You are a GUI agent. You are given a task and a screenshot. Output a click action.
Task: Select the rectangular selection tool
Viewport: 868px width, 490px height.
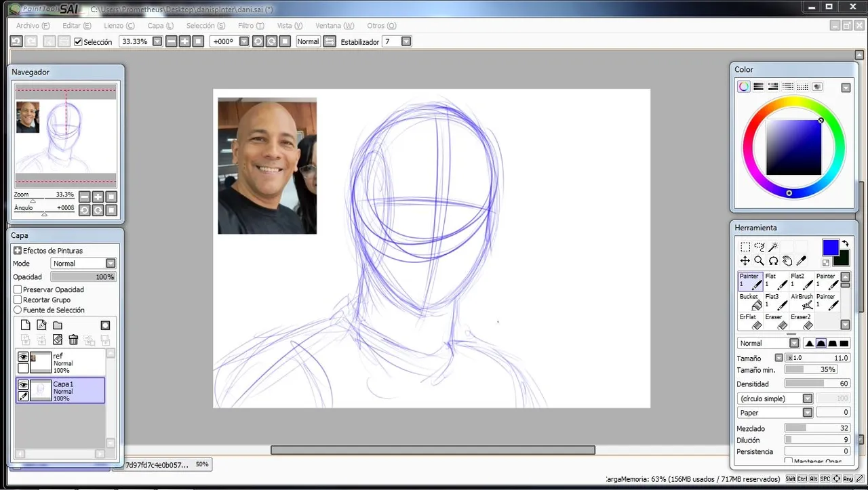[745, 247]
